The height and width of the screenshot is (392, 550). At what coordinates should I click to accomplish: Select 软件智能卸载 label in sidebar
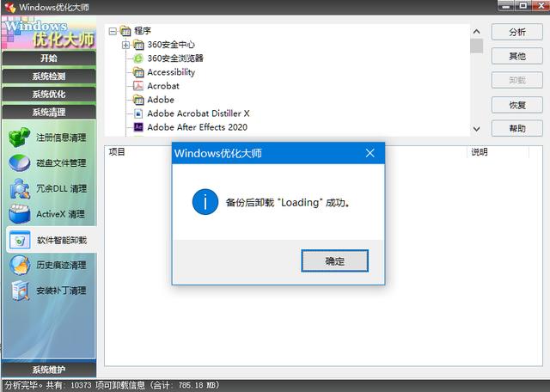(62, 240)
